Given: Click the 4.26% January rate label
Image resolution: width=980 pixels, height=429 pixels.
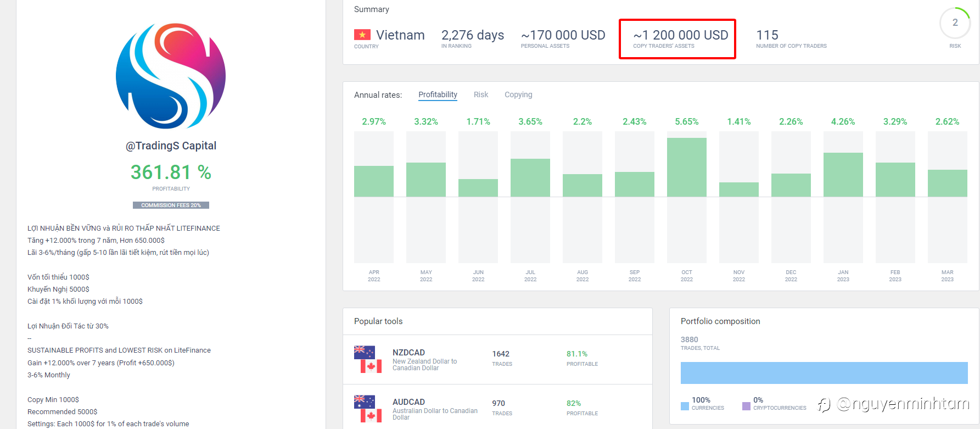Looking at the screenshot, I should tap(843, 121).
